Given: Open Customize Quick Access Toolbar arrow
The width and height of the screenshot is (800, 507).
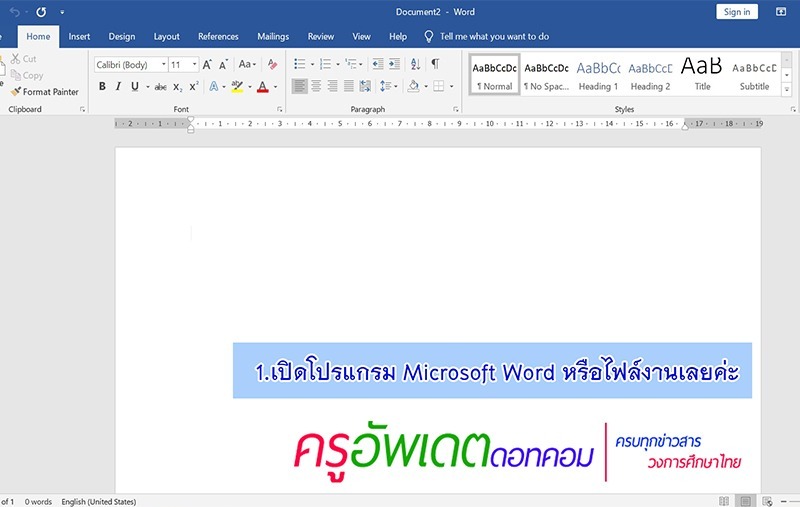Looking at the screenshot, I should click(62, 12).
